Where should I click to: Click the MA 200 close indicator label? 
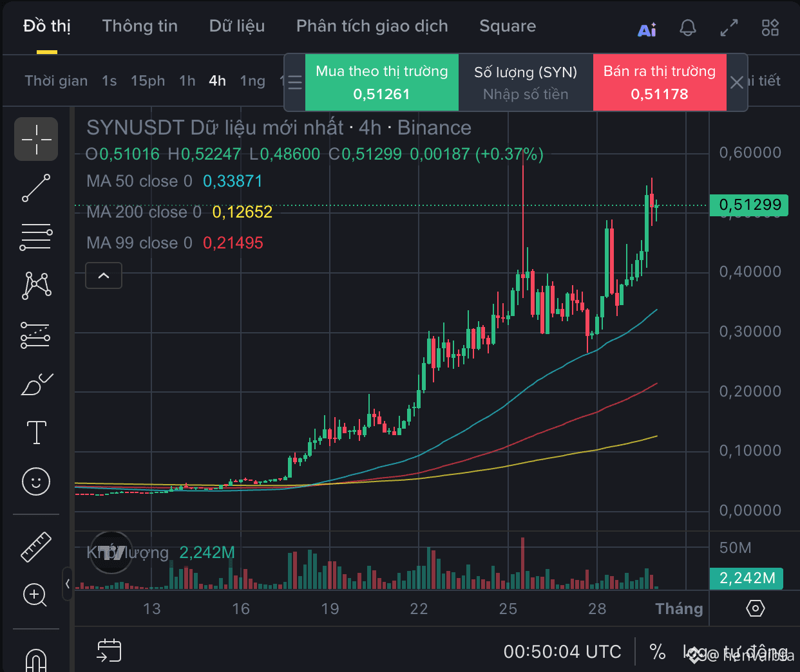point(144,212)
